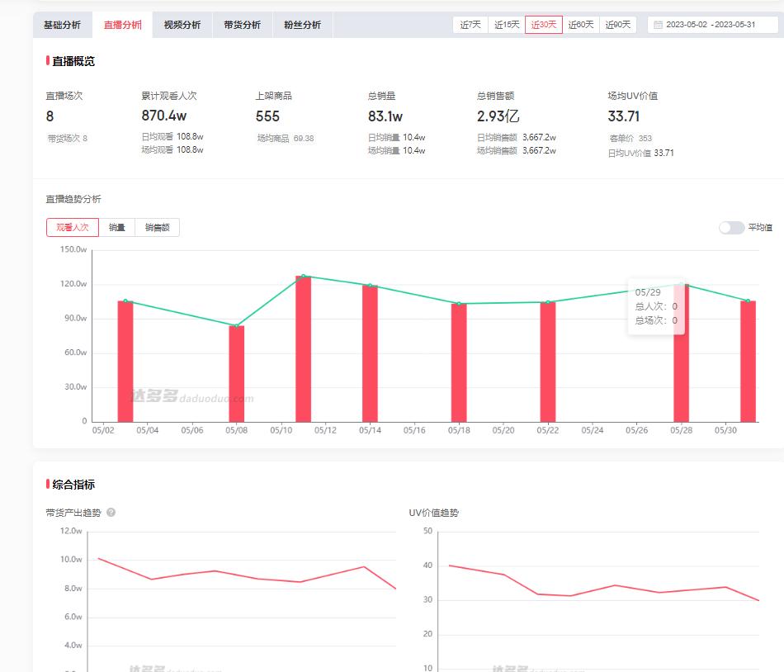Toggle the 平均值 switch on

click(x=731, y=228)
